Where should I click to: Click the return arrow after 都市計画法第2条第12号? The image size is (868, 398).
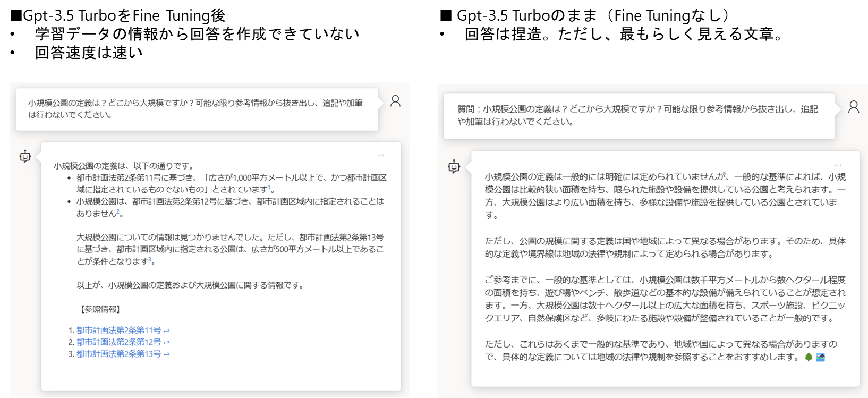[167, 342]
